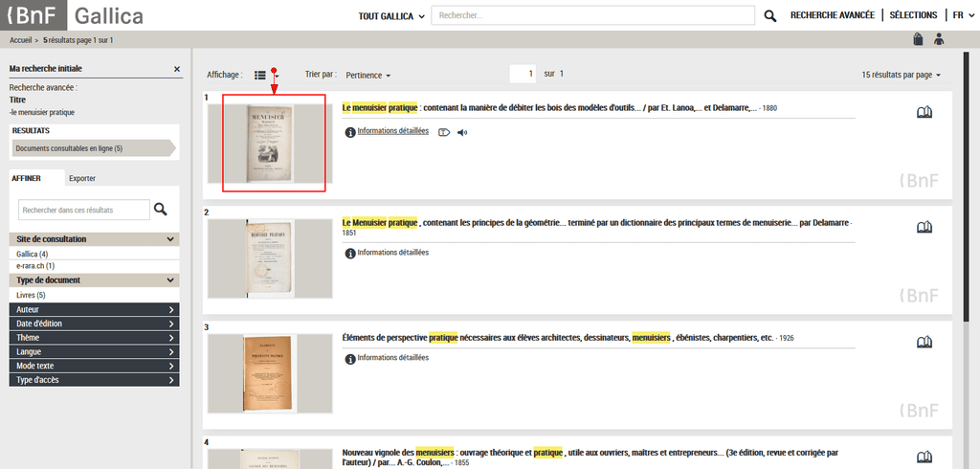
Task: Search within results magnifier icon
Action: (x=161, y=210)
